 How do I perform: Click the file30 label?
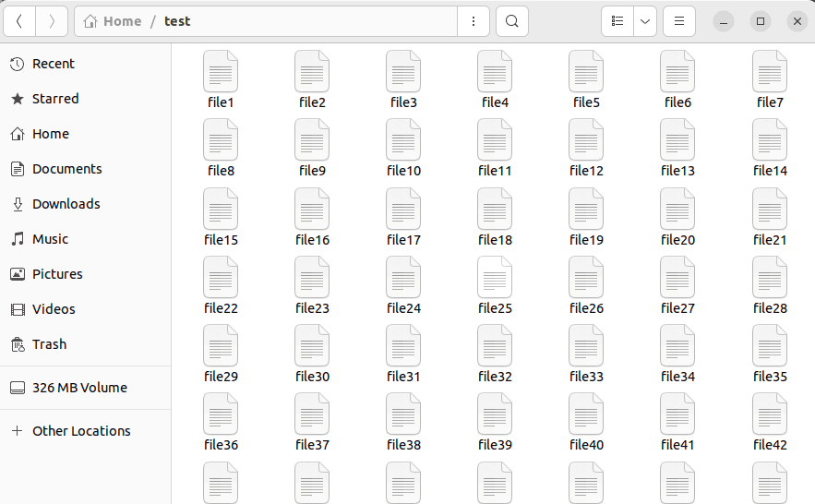tap(312, 377)
